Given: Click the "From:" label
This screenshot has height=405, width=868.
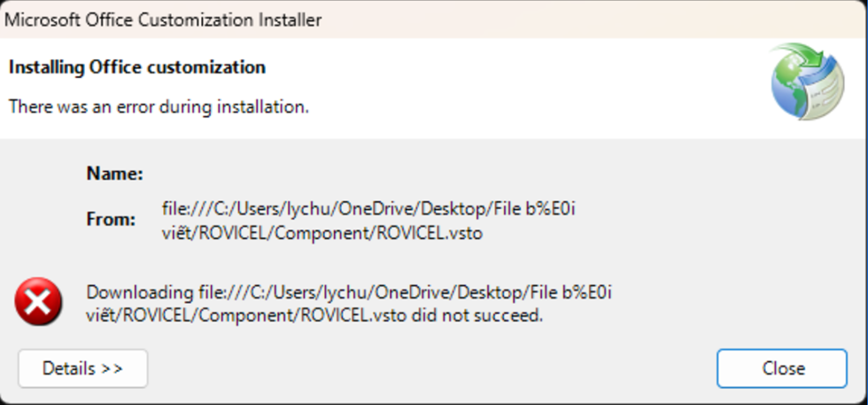Looking at the screenshot, I should click(x=111, y=218).
